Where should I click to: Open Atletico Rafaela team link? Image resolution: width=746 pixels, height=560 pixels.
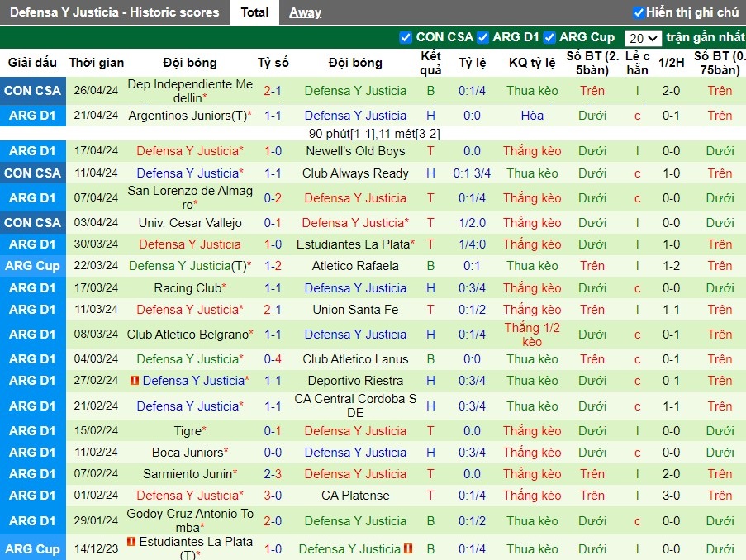pyautogui.click(x=355, y=266)
